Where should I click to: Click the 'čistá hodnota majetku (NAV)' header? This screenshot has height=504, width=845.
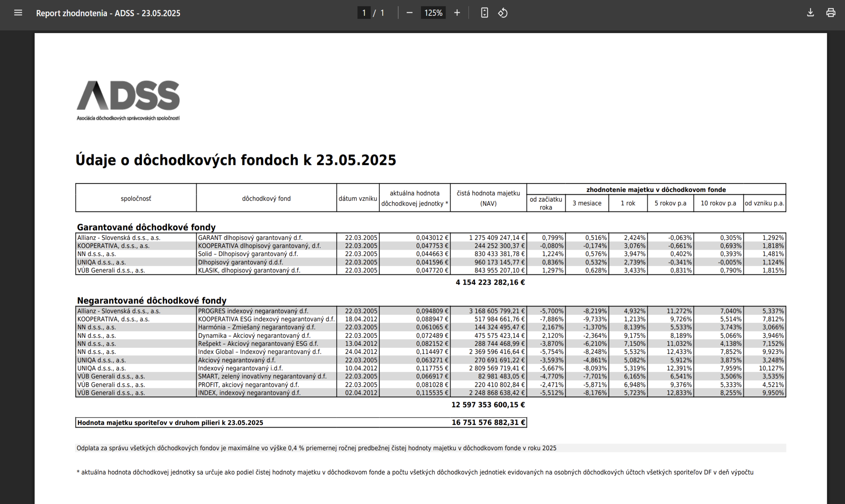[488, 198]
